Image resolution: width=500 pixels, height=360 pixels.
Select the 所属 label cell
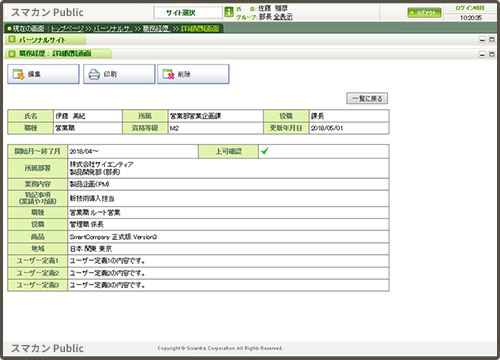pyautogui.click(x=145, y=116)
